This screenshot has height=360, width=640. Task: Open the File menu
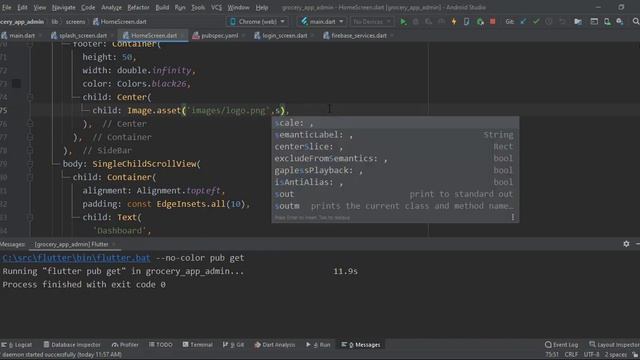pyautogui.click(x=7, y=7)
